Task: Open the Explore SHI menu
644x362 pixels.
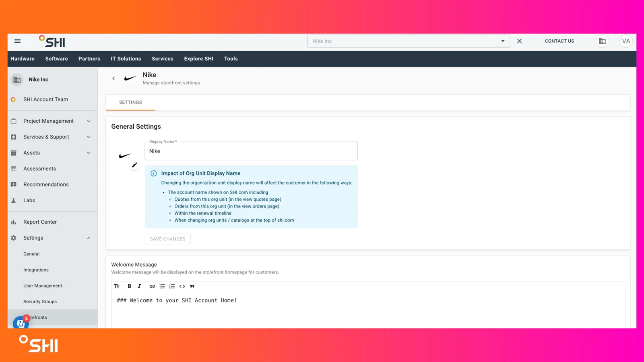Action: 199,59
